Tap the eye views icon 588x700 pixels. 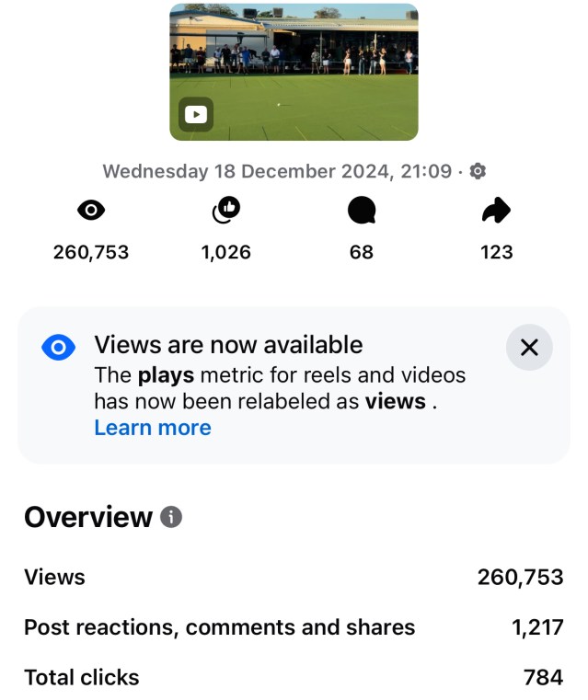91,212
